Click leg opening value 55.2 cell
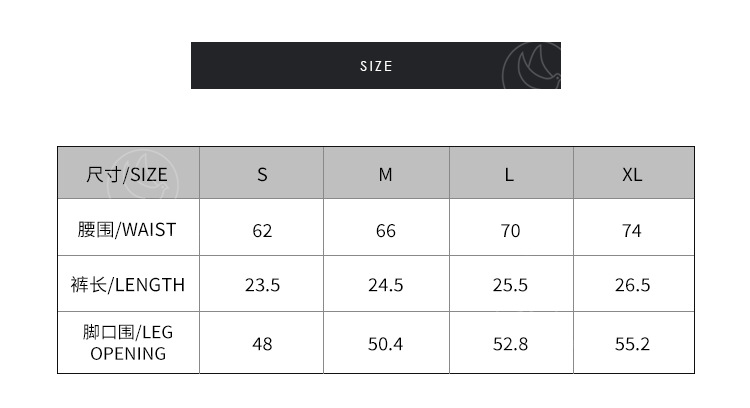Screen dimensions: 750x408 coord(632,344)
